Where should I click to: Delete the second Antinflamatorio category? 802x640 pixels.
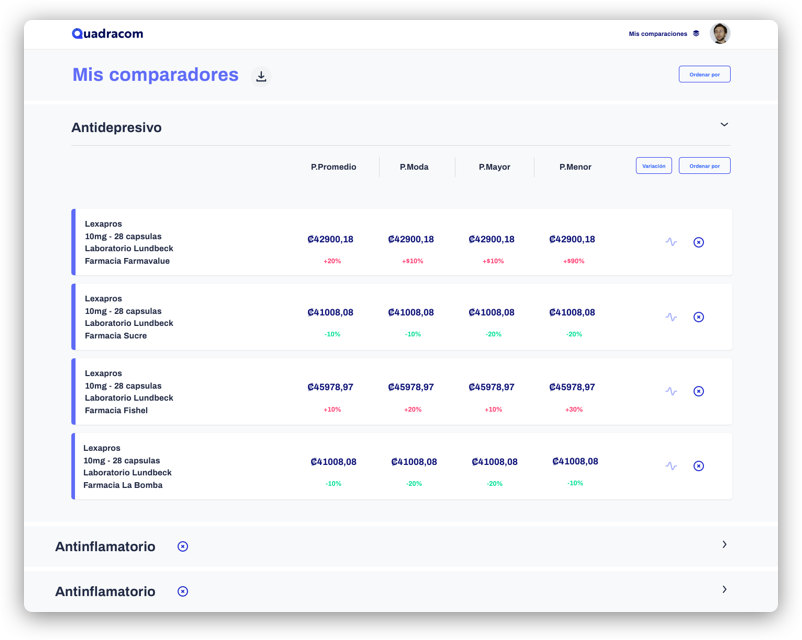182,592
